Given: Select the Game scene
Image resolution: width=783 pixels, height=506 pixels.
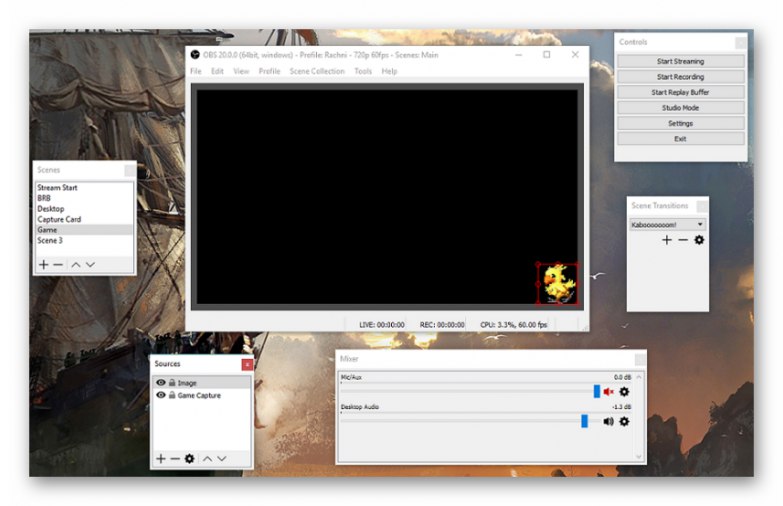Looking at the screenshot, I should point(84,230).
